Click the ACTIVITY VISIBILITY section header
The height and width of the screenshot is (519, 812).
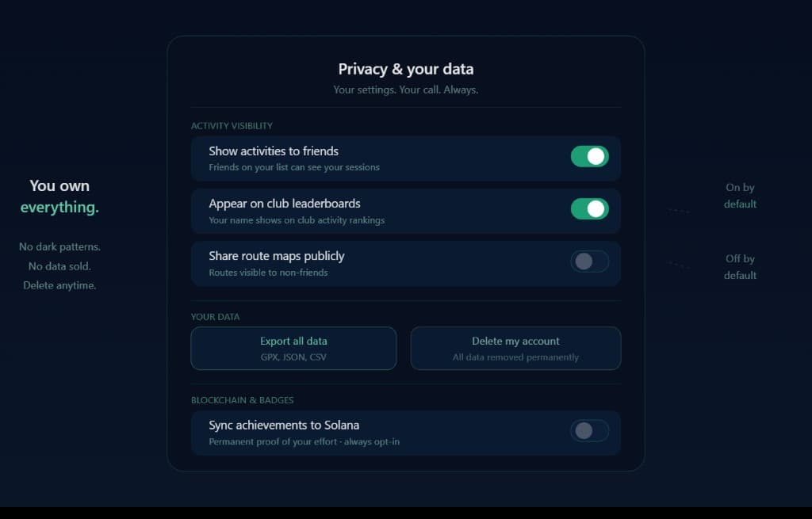[x=232, y=125]
